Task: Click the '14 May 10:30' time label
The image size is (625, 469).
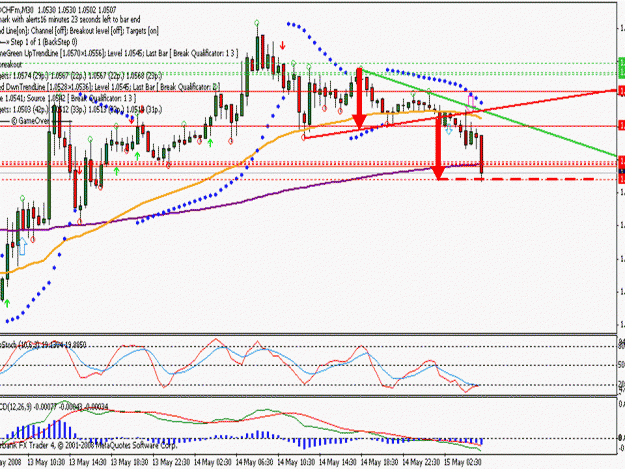Action: pyautogui.click(x=296, y=462)
